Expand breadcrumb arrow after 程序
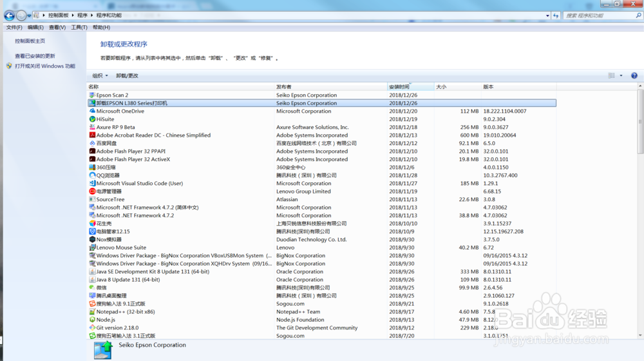Viewport: 644px width, 361px height. click(x=91, y=15)
